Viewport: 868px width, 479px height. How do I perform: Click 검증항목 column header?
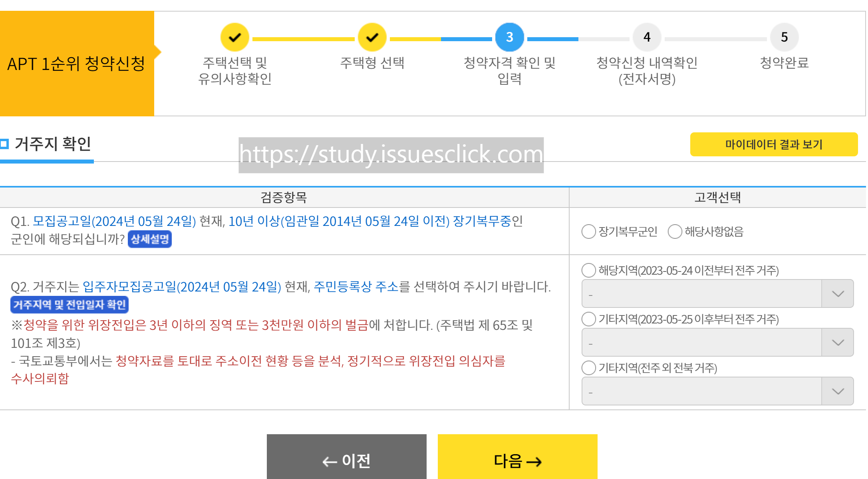pos(284,197)
